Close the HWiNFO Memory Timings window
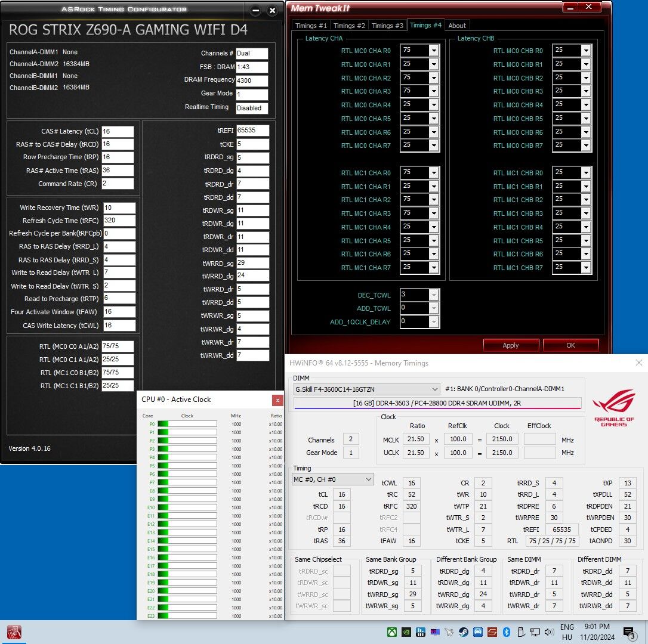 point(639,363)
